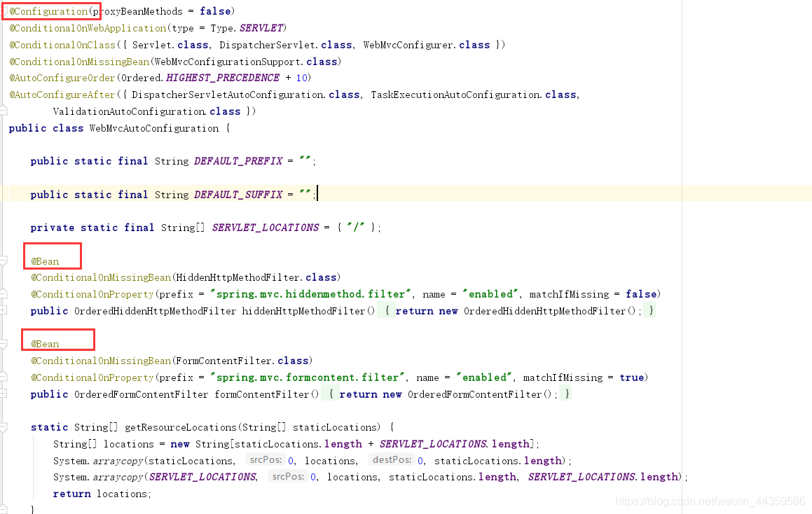Image resolution: width=812 pixels, height=514 pixels.
Task: Click the srcPos: hint after SERVLET_LOCATIONS argument
Action: pos(289,476)
